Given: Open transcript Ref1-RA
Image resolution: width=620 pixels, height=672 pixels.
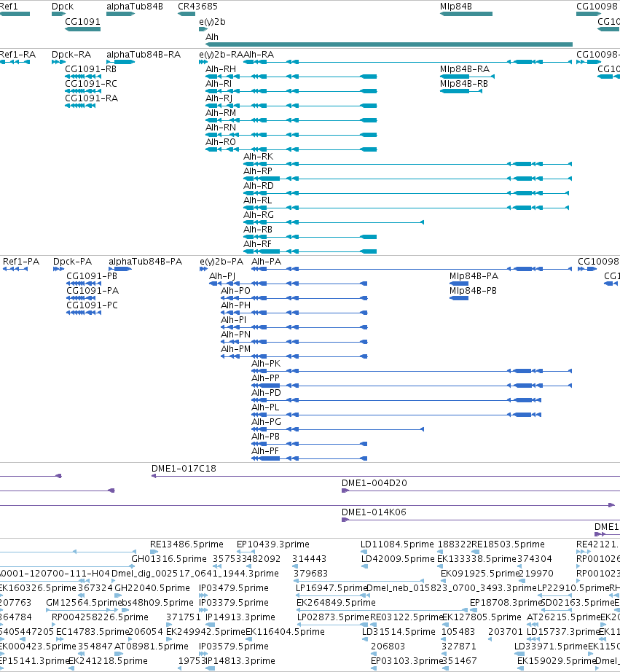Looking at the screenshot, I should pyautogui.click(x=17, y=55).
